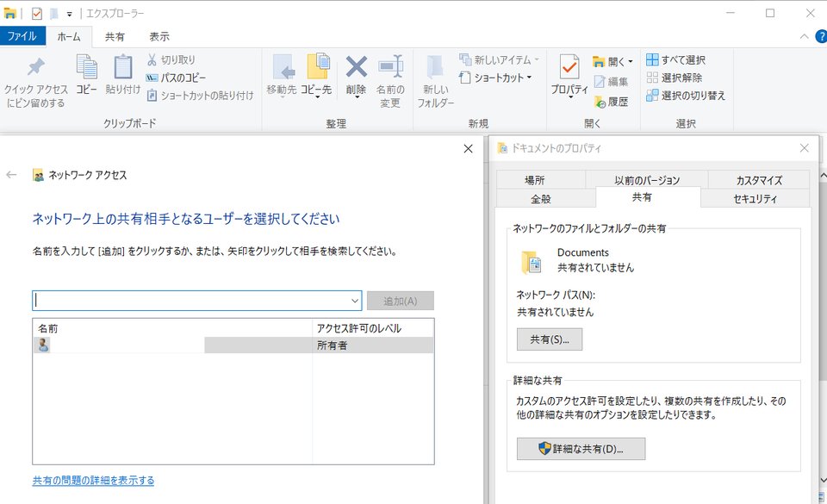827x504 pixels.
Task: Click quick access properties checkmark icon
Action: pyautogui.click(x=37, y=13)
